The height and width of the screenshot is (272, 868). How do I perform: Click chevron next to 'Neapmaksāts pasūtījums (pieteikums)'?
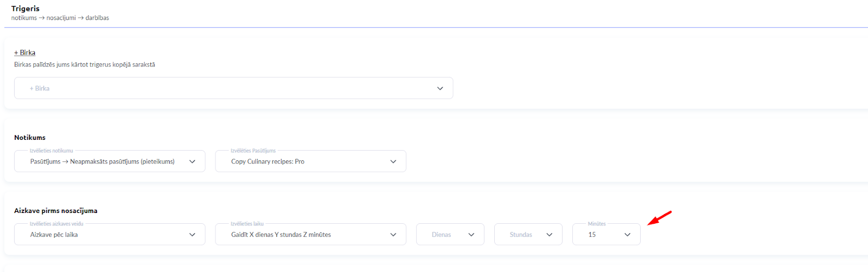coord(192,161)
